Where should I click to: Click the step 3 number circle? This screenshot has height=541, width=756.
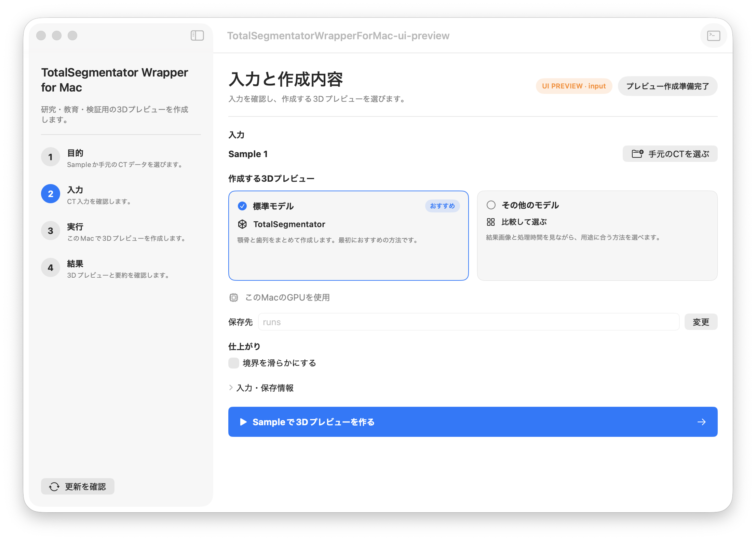[x=51, y=231]
